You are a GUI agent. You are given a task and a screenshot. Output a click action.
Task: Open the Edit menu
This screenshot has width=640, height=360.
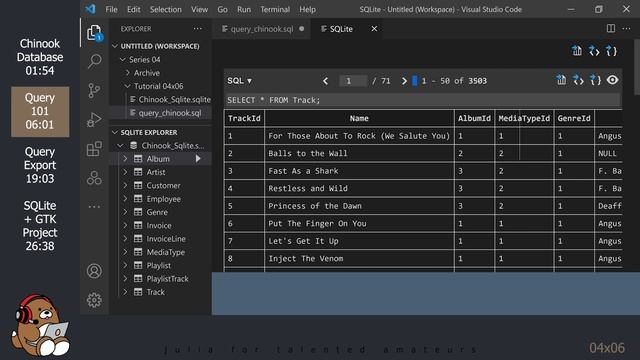[133, 9]
